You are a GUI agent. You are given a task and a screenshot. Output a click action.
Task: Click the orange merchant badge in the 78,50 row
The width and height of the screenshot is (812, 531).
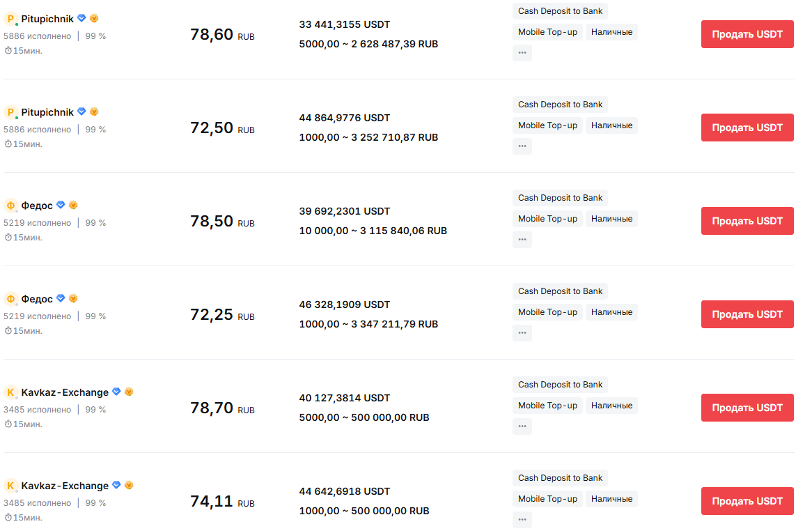pos(73,205)
